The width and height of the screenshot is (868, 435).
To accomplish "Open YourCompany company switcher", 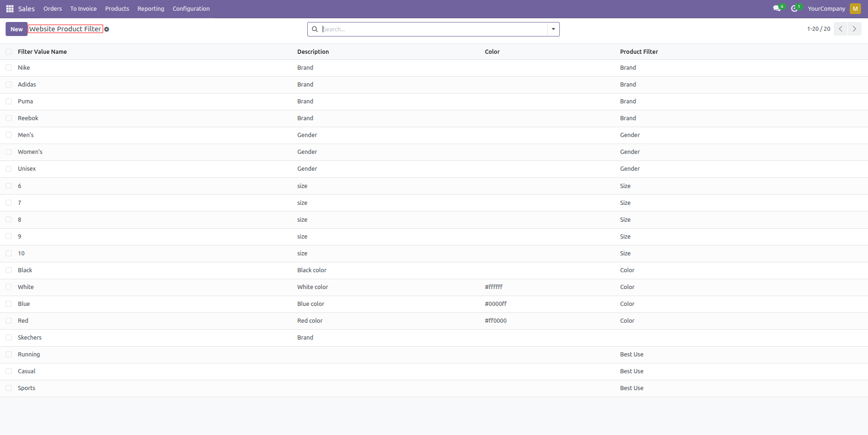I will coord(826,8).
